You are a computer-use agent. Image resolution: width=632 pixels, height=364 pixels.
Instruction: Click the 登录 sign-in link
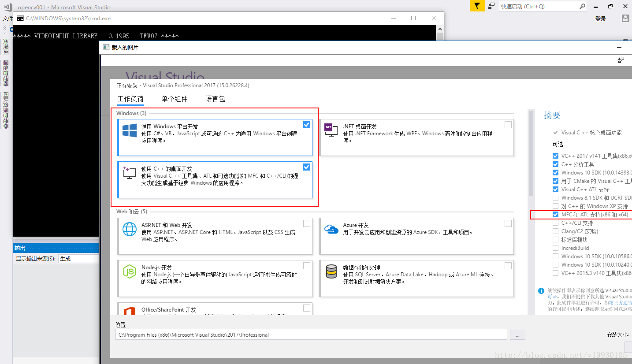click(x=601, y=19)
